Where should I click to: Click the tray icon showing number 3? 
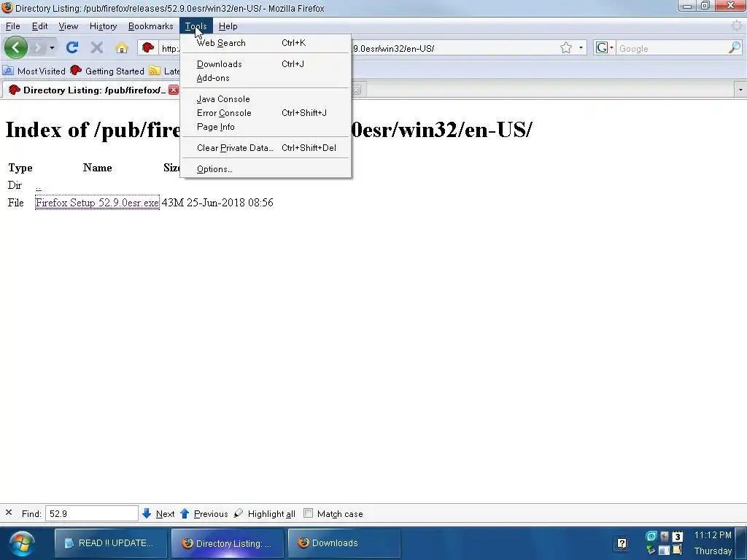click(678, 537)
